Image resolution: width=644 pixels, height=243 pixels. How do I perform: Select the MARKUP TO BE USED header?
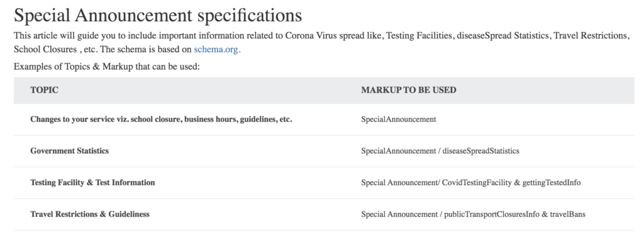point(409,90)
